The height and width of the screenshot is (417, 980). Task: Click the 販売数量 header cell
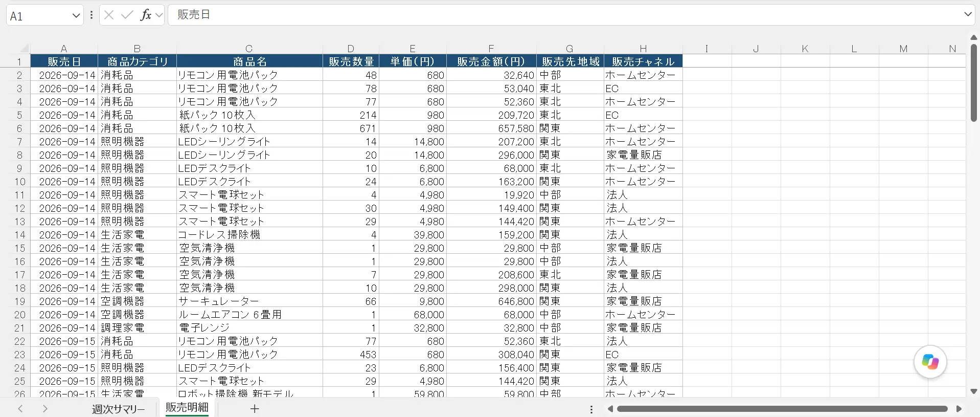tap(351, 61)
